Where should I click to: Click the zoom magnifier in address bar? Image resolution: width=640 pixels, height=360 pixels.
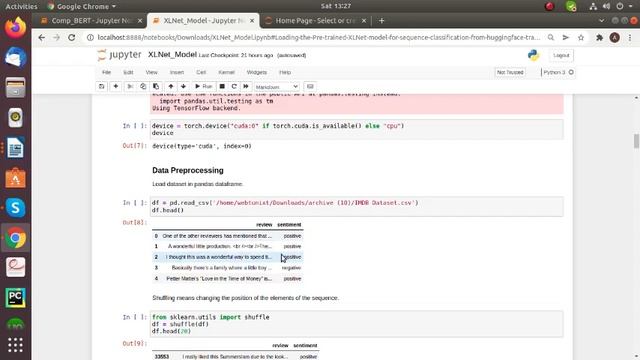pos(551,38)
